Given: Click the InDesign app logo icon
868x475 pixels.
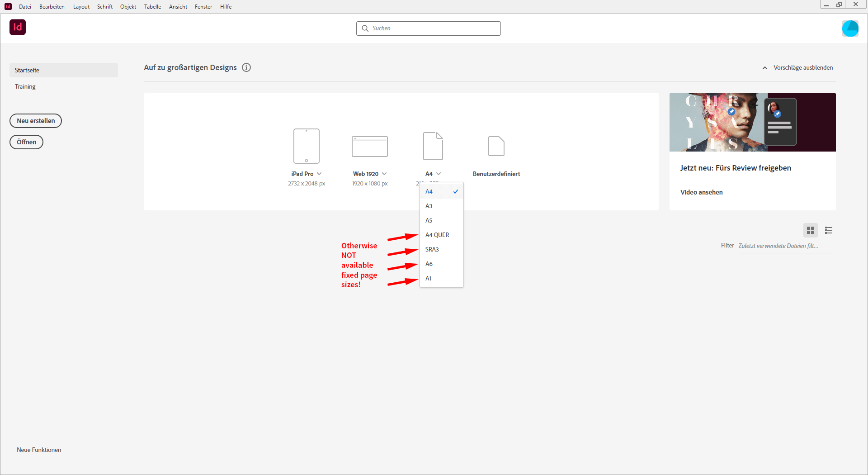Looking at the screenshot, I should [17, 27].
